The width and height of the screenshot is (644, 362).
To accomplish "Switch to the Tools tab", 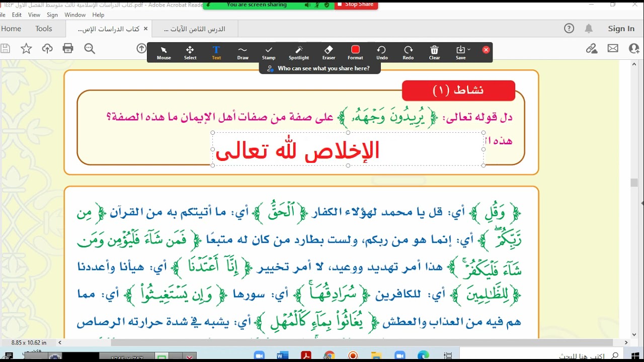I will pyautogui.click(x=44, y=29).
